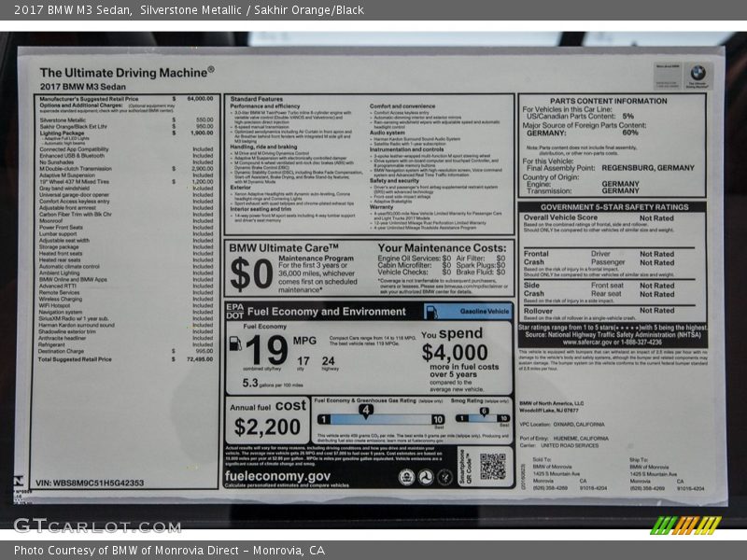Click the 'Silverstone Metallic' option line
The width and height of the screenshot is (747, 560).
click(x=126, y=120)
